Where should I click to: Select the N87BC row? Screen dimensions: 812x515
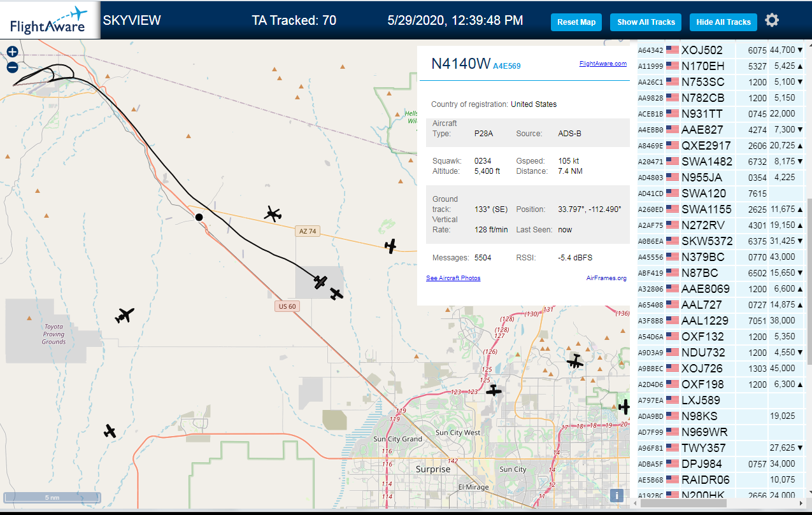[720, 273]
